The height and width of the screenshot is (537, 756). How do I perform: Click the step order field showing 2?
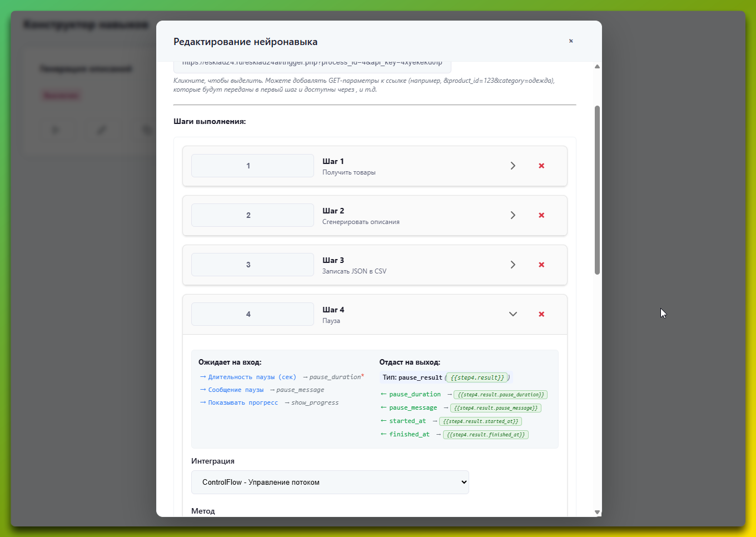[252, 215]
